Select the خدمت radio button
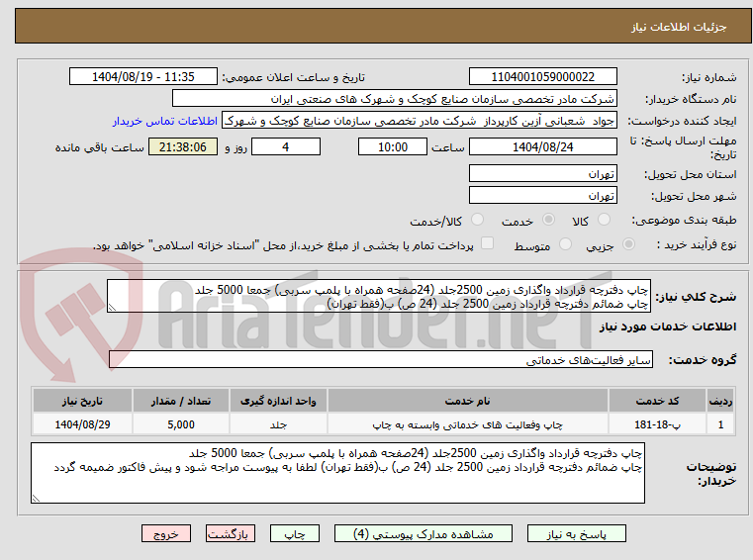 click(548, 220)
